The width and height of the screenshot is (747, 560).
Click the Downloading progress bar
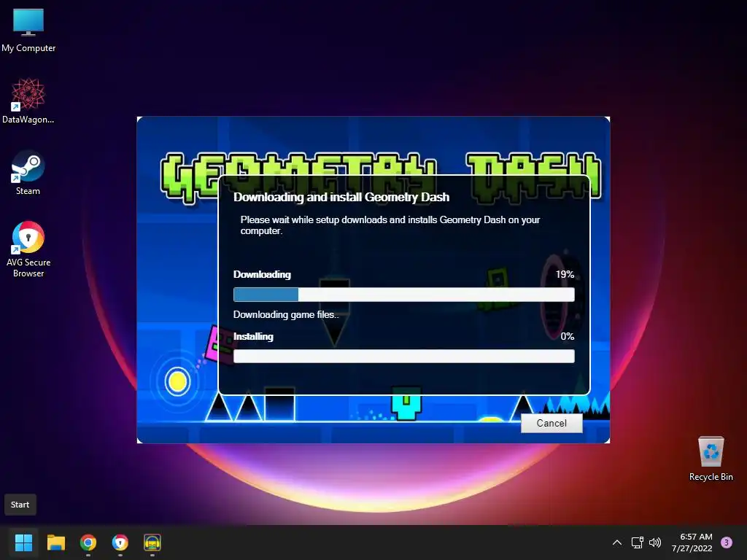tap(403, 295)
